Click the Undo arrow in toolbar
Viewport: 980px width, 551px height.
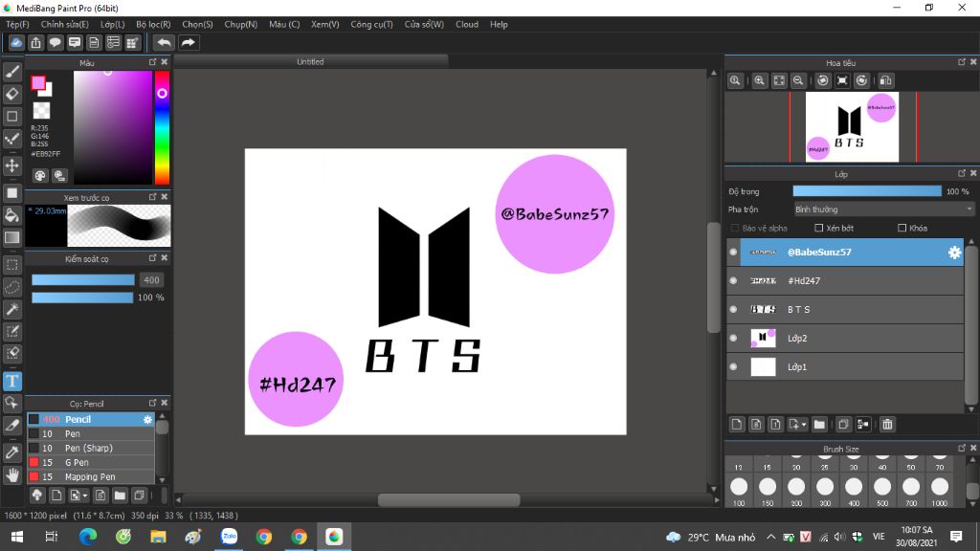pyautogui.click(x=164, y=42)
